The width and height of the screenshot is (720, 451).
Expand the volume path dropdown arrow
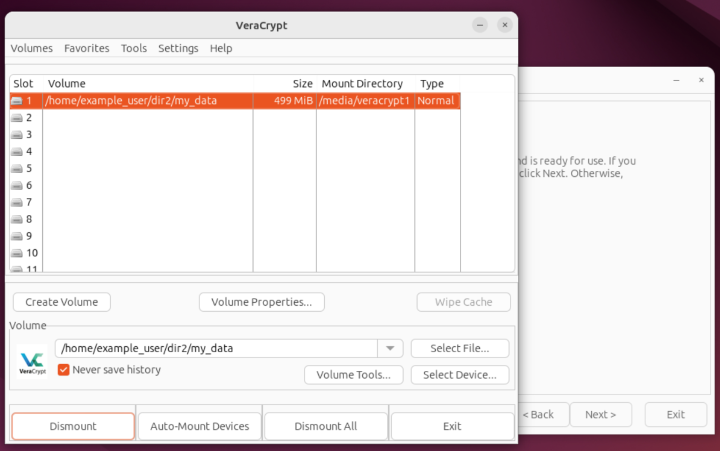click(390, 348)
